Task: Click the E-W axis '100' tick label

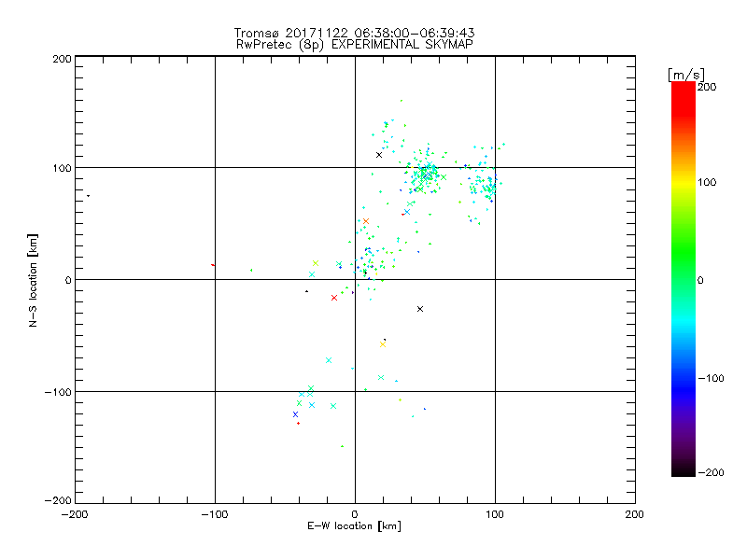Action: point(495,514)
